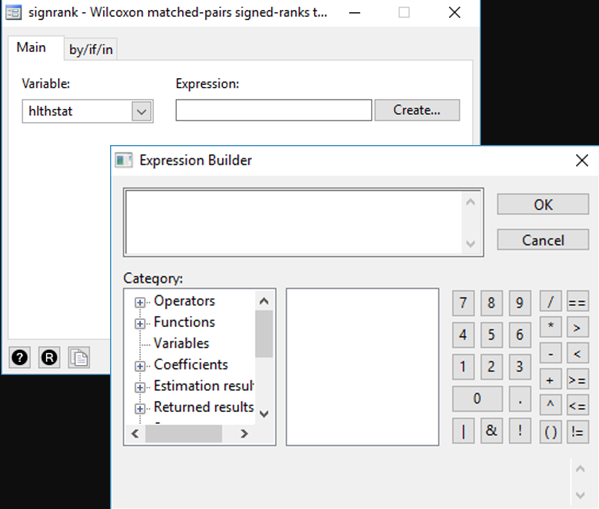
Task: Close the Expression Builder window
Action: (x=582, y=160)
